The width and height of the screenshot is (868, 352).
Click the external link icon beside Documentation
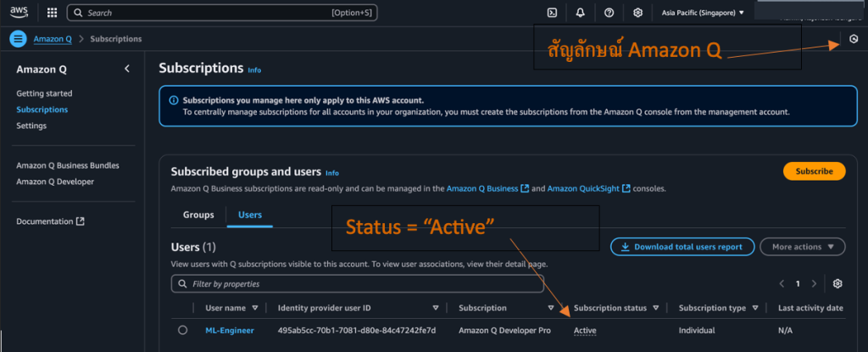point(81,221)
